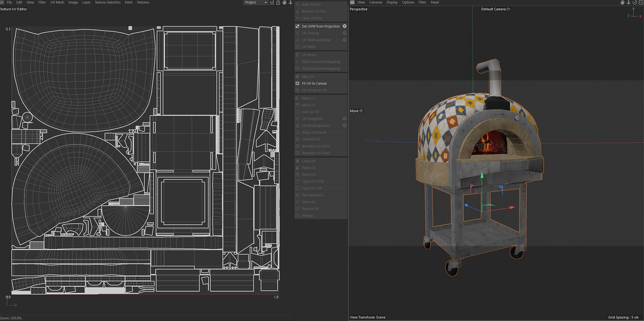The image size is (644, 321).
Task: Open the Project dropdown in UV editor
Action: point(255,3)
